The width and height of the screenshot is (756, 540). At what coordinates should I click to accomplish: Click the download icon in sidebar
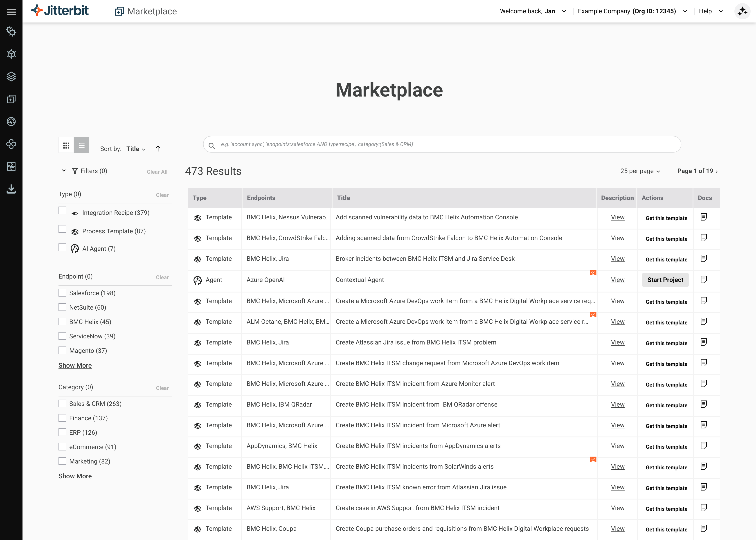click(x=11, y=189)
